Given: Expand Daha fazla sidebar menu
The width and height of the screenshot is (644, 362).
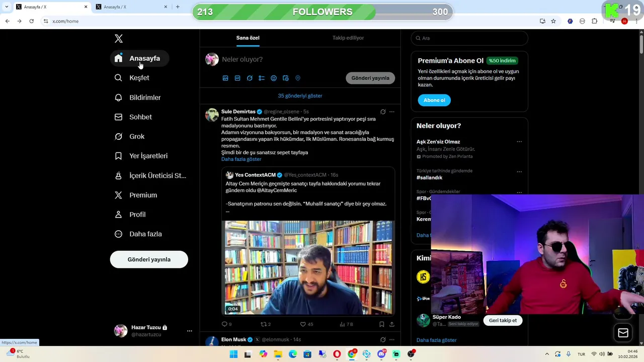Looking at the screenshot, I should [139, 234].
